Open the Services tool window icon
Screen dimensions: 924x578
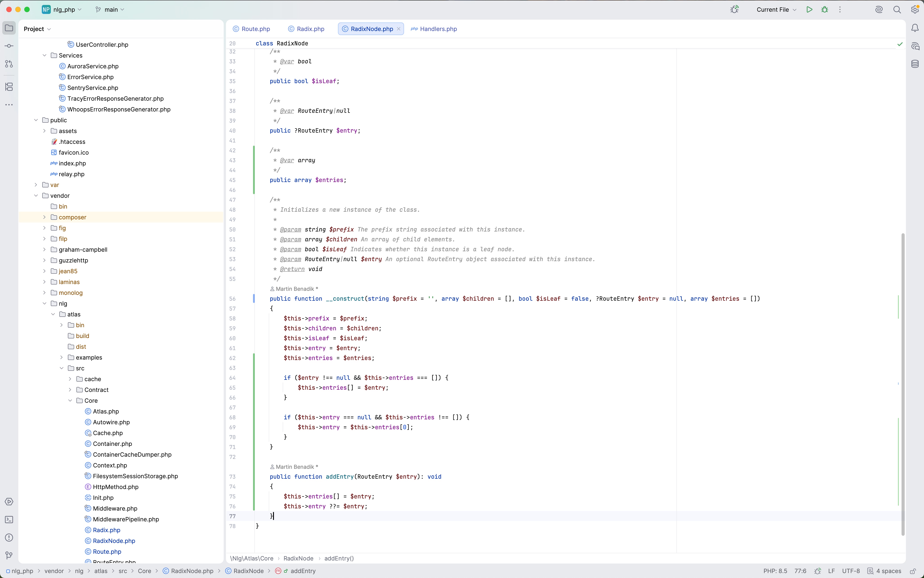click(x=9, y=502)
